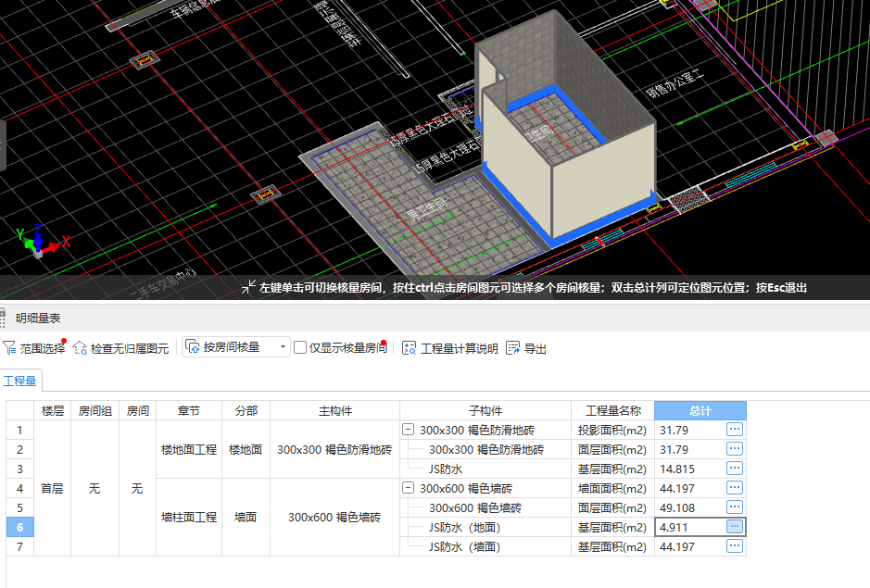Collapse the 300x300 褐色防滑地砖 sub-item tree
The image size is (870, 588).
coord(408,430)
